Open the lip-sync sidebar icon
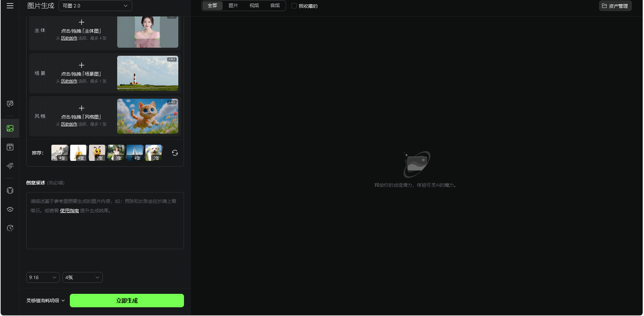 (x=10, y=209)
